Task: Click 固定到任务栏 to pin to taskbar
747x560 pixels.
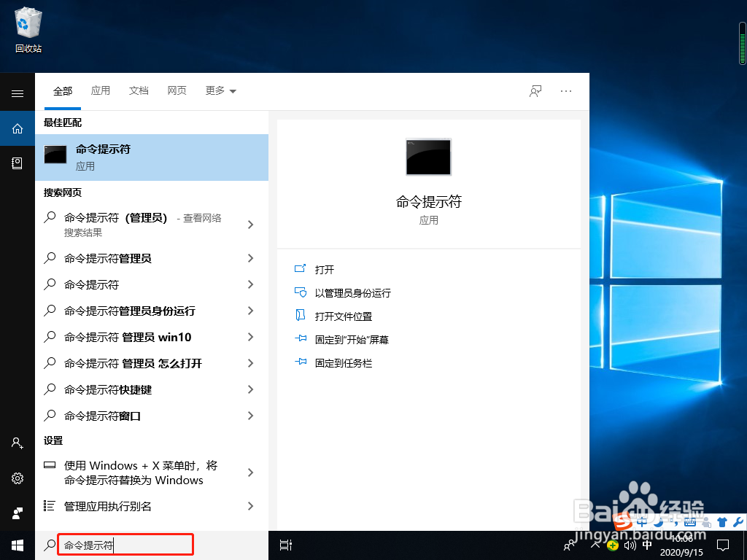Action: 342,362
